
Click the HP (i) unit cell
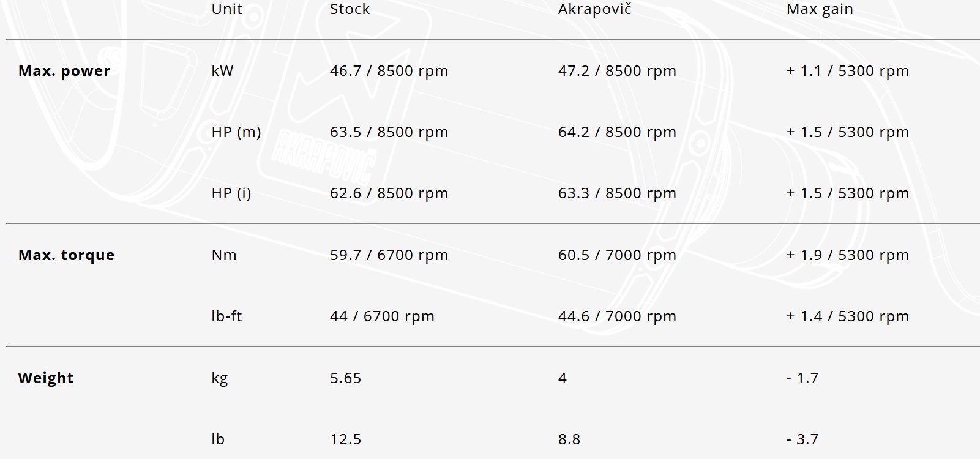pyautogui.click(x=231, y=193)
